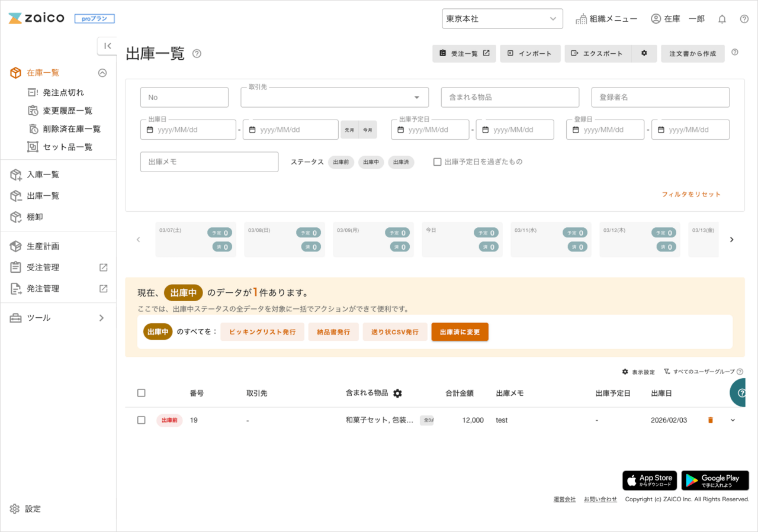Click フィルタをリセット link
The image size is (758, 532).
pyautogui.click(x=691, y=194)
